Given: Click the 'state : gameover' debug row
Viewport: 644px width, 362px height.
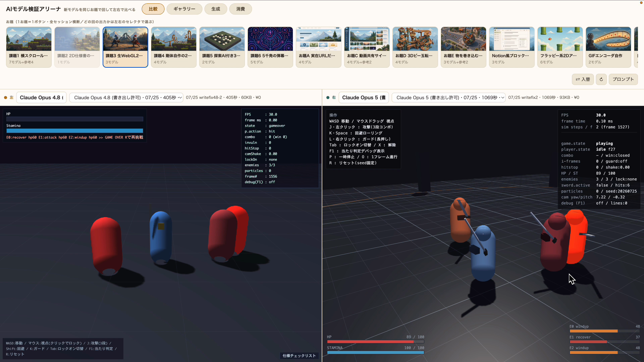Looking at the screenshot, I should click(x=265, y=126).
